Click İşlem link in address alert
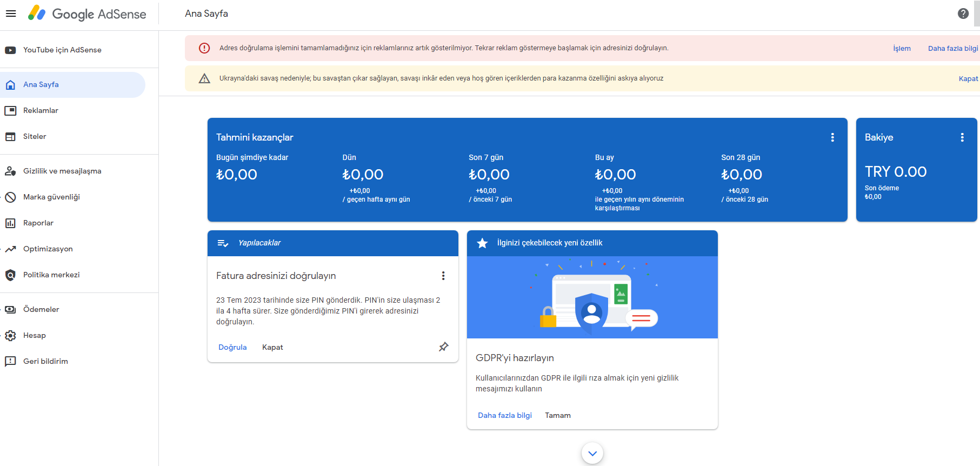 [x=902, y=49]
